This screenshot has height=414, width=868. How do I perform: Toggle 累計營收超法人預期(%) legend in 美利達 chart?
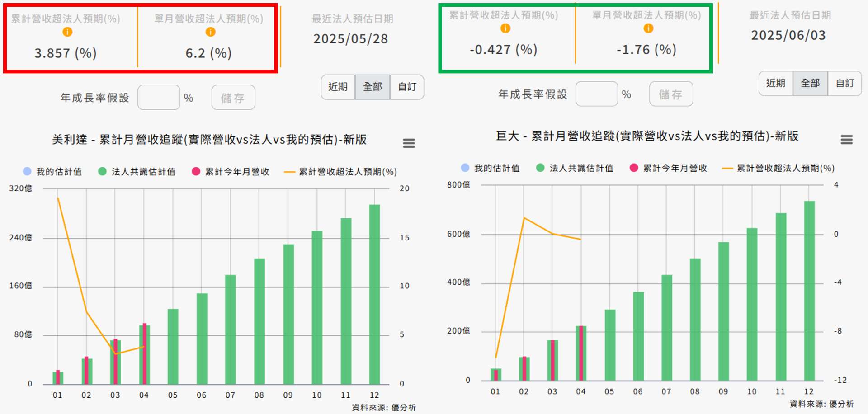[340, 172]
